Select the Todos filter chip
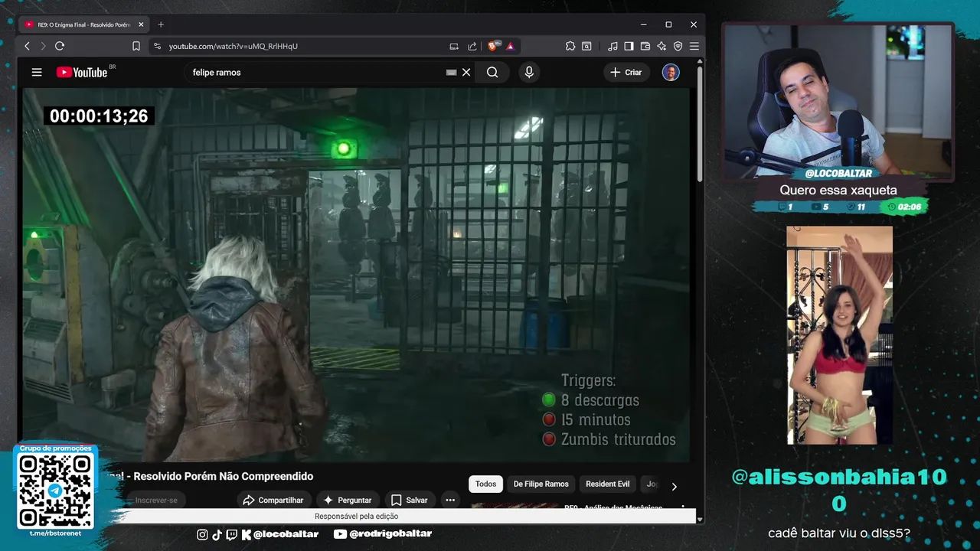Screen dimensions: 980x551 pos(485,484)
